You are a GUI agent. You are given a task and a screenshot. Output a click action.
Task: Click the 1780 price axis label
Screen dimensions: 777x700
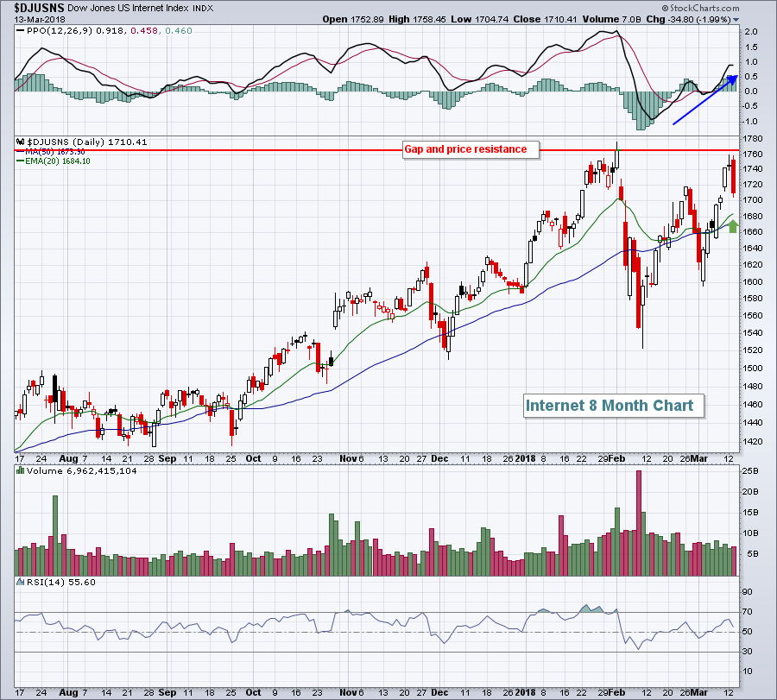[752, 138]
